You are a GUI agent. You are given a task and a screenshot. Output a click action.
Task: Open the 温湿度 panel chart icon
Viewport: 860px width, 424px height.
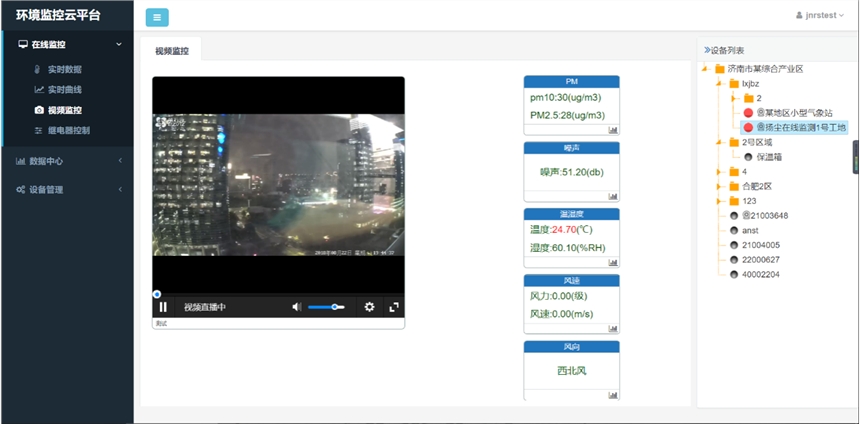point(613,263)
